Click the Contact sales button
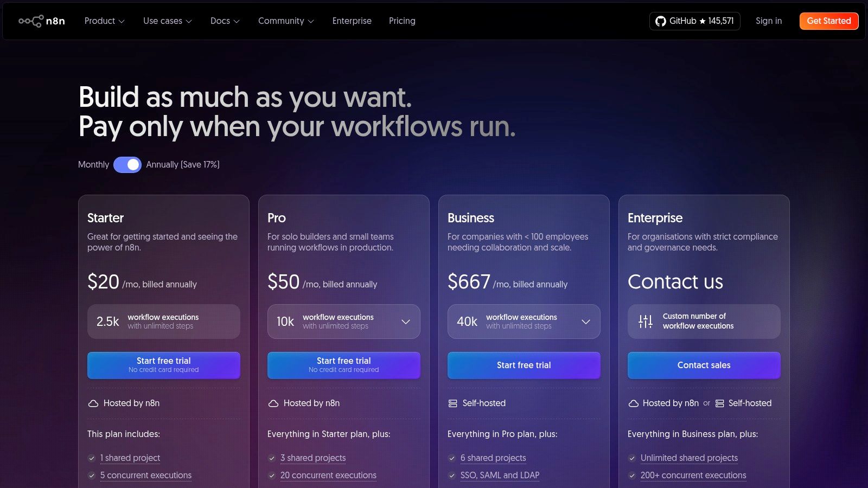Screen dimensions: 868x488 [x=704, y=365]
